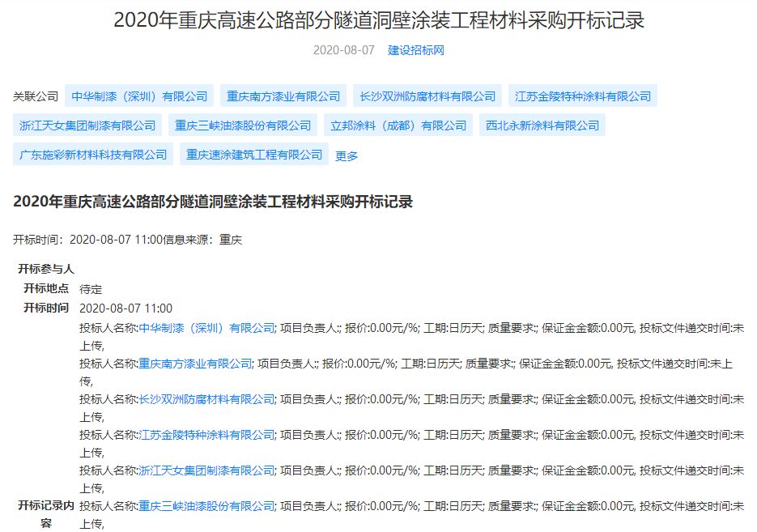Open bidder link 浙江天女集团制漆有限公司 in record
Screen dimensions: 757x532
[206, 470]
